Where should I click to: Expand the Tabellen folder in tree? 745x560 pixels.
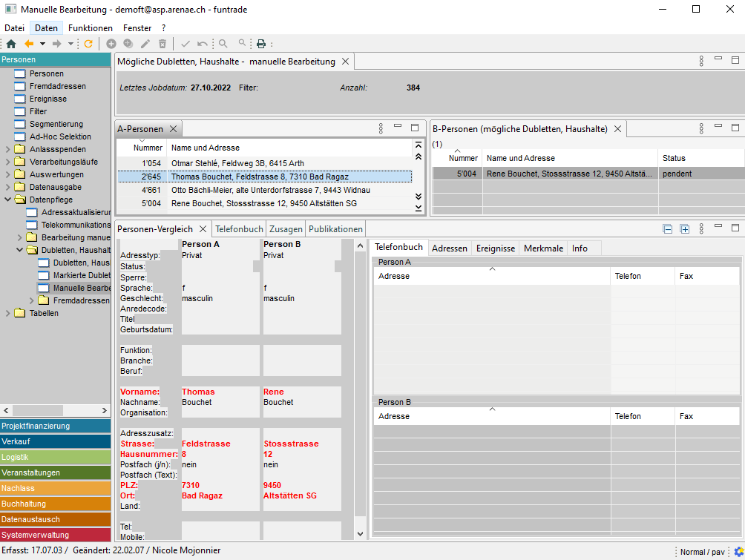[x=7, y=313]
